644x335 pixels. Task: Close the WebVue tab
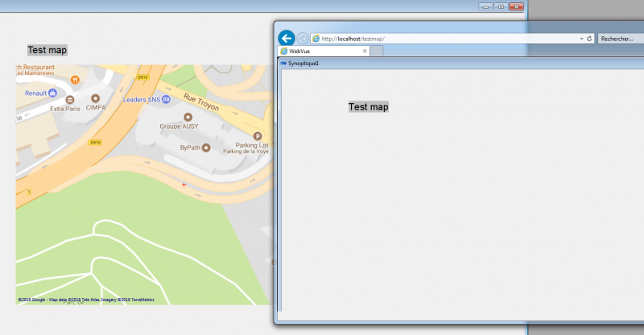coord(365,51)
